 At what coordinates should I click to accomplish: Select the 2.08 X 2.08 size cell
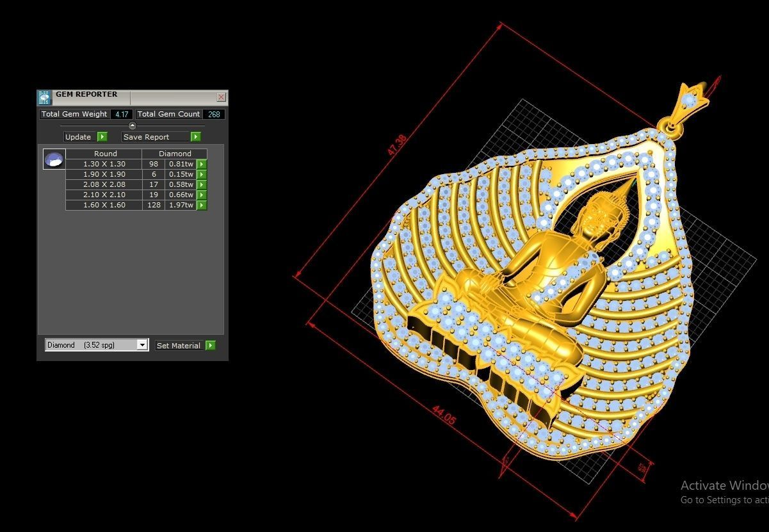104,184
